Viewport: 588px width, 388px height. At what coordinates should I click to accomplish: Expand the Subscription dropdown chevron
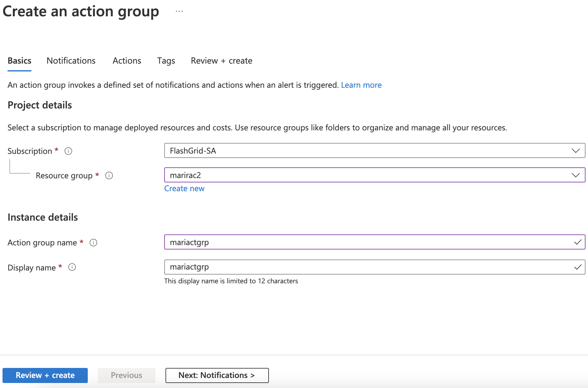pos(575,151)
